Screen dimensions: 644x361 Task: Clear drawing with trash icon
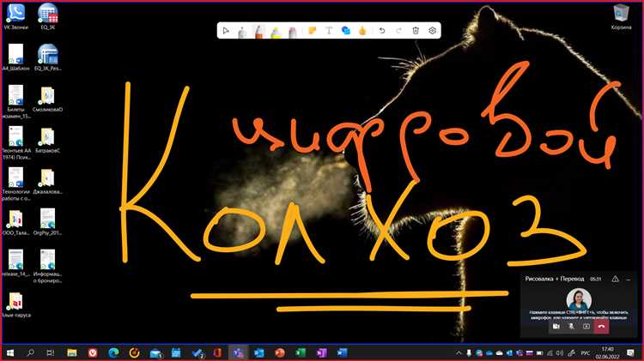click(x=416, y=31)
